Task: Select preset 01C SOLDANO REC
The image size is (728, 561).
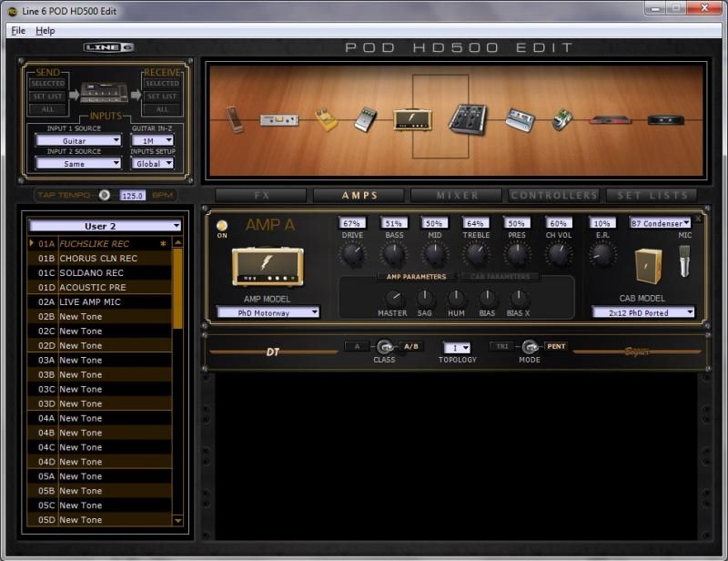Action: pos(99,273)
